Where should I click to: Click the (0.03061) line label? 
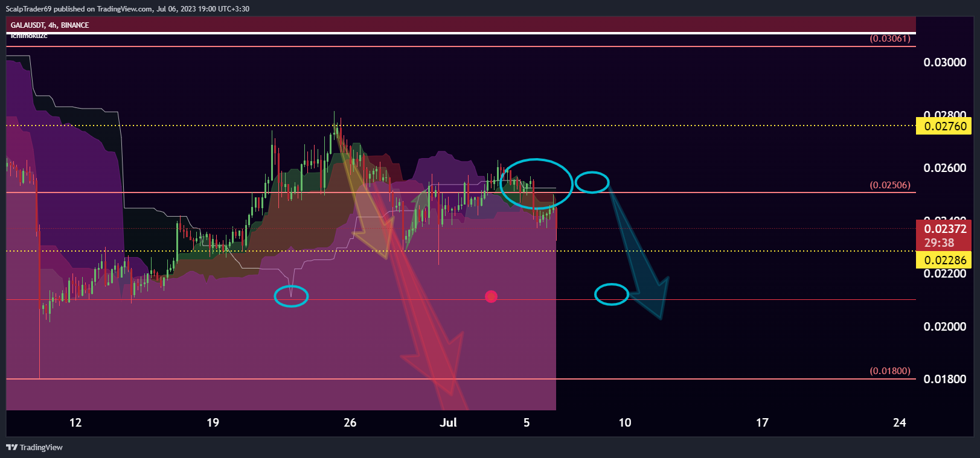tap(890, 39)
